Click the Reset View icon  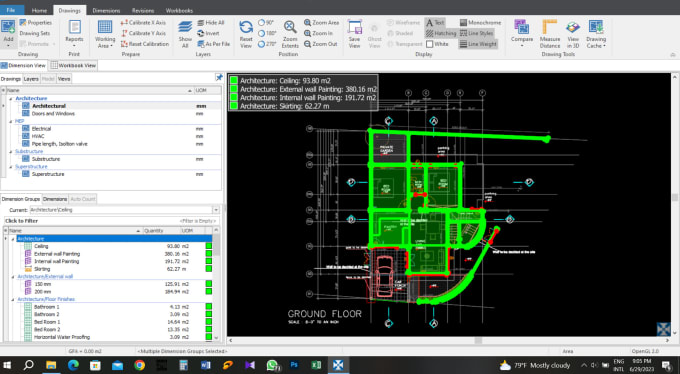[x=246, y=28]
